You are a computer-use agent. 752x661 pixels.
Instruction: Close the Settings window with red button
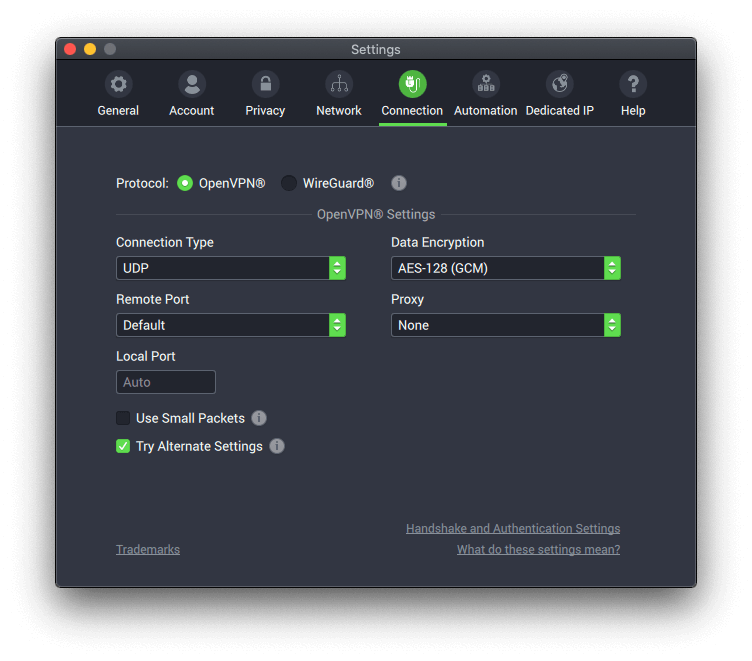point(70,49)
